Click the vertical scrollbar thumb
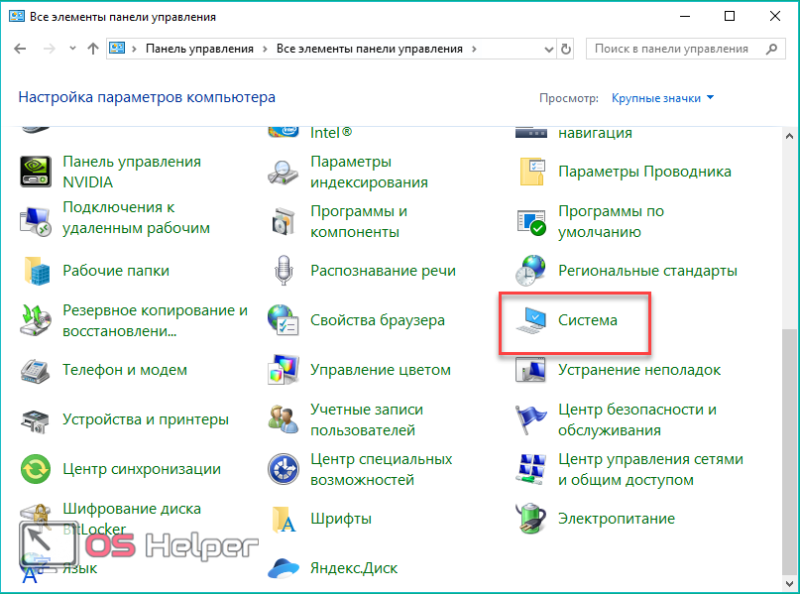The image size is (800, 594). point(789,452)
